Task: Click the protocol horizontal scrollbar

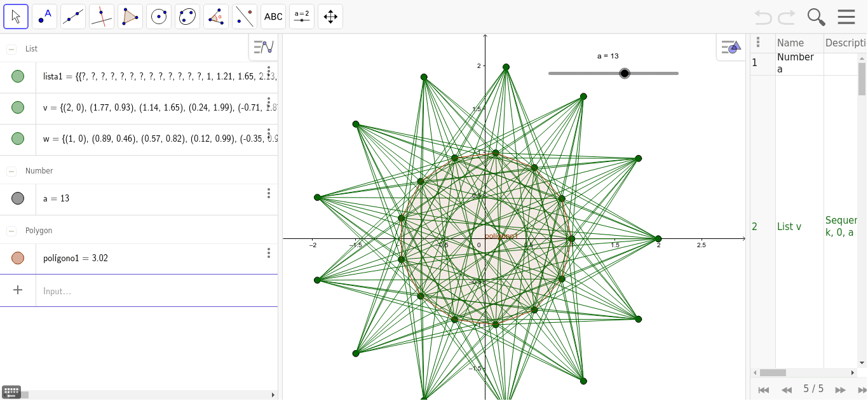Action: click(x=804, y=372)
